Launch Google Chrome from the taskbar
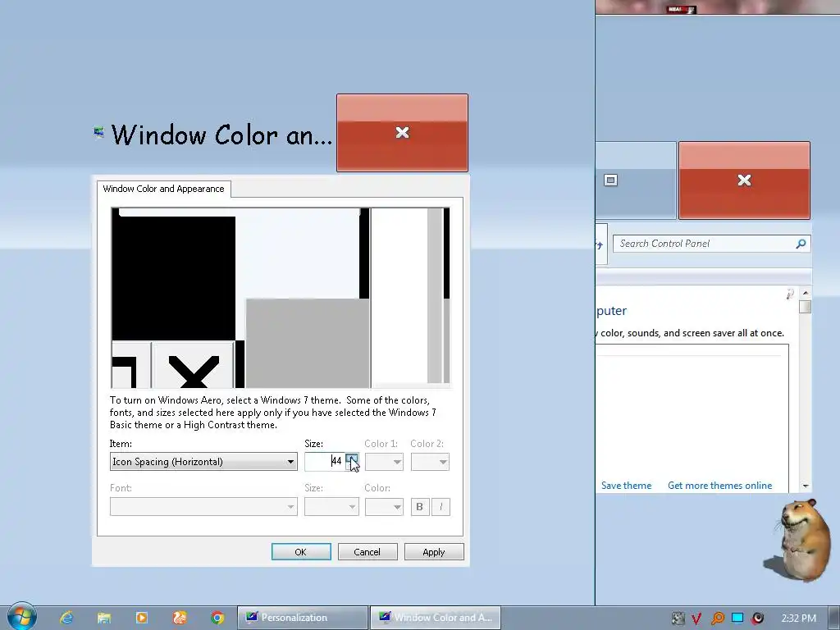 (x=217, y=618)
